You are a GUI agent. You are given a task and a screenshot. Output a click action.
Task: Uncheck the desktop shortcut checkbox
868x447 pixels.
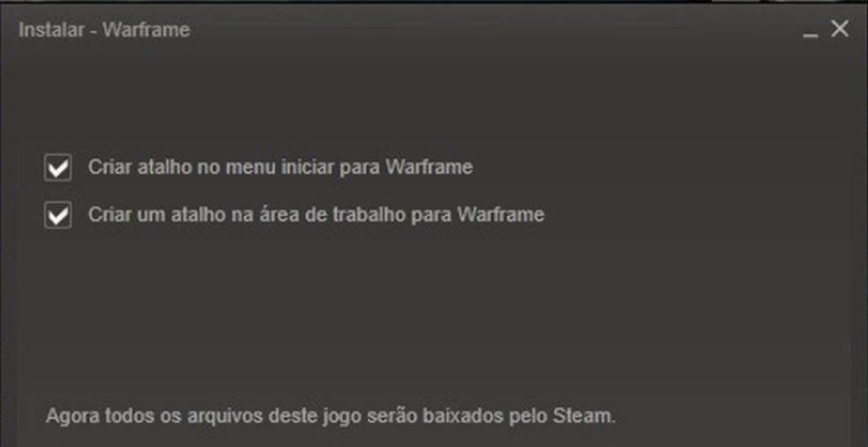pos(57,214)
